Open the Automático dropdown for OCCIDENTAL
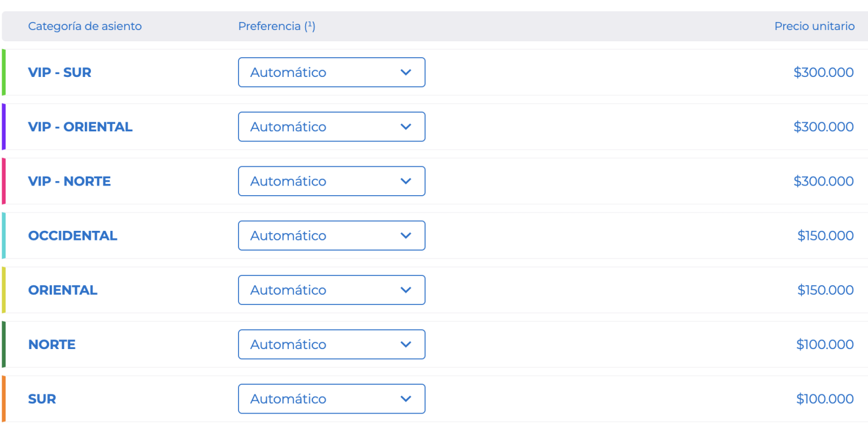Viewport: 868px width, 426px height. [332, 235]
